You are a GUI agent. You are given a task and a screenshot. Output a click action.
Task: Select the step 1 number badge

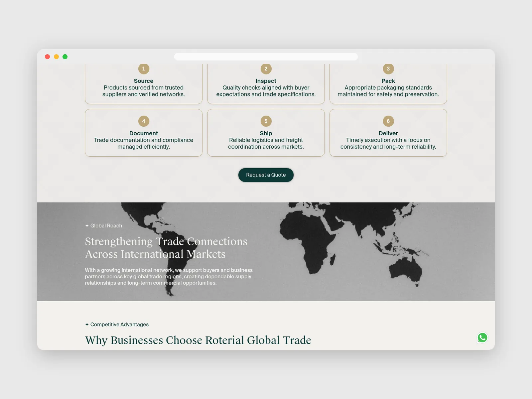pos(144,69)
